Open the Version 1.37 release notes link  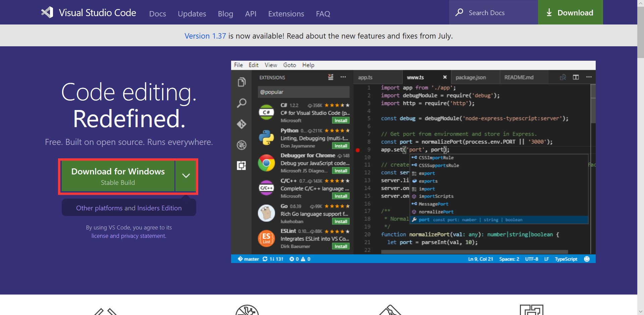tap(205, 36)
